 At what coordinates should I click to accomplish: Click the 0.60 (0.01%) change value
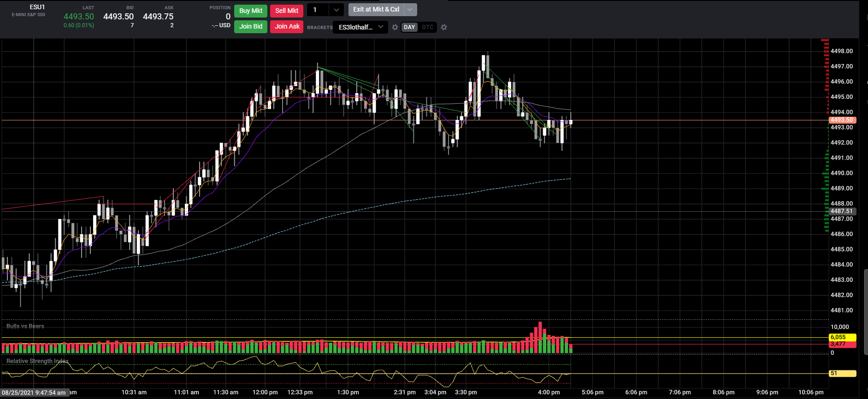[x=79, y=25]
